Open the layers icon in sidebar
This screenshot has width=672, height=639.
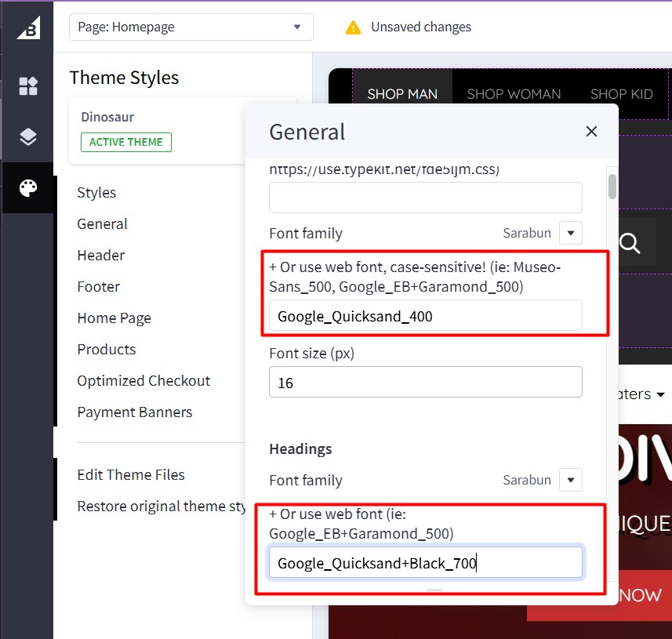pos(28,136)
